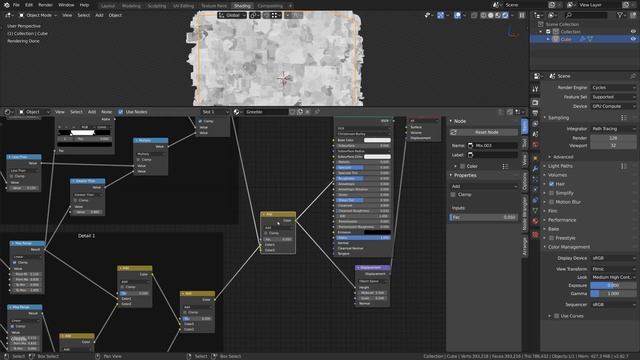Collapse the Collection tree item
Image resolution: width=640 pixels, height=360 pixels.
pyautogui.click(x=541, y=31)
